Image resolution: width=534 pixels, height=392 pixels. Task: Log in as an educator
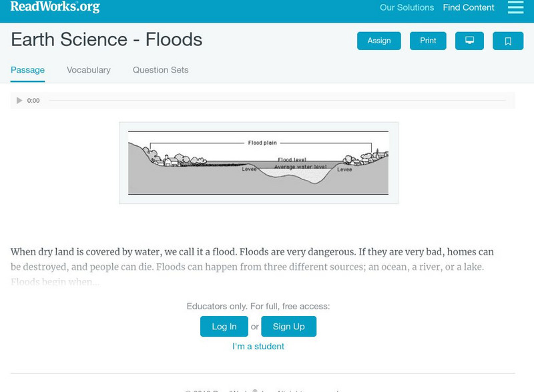pos(224,327)
